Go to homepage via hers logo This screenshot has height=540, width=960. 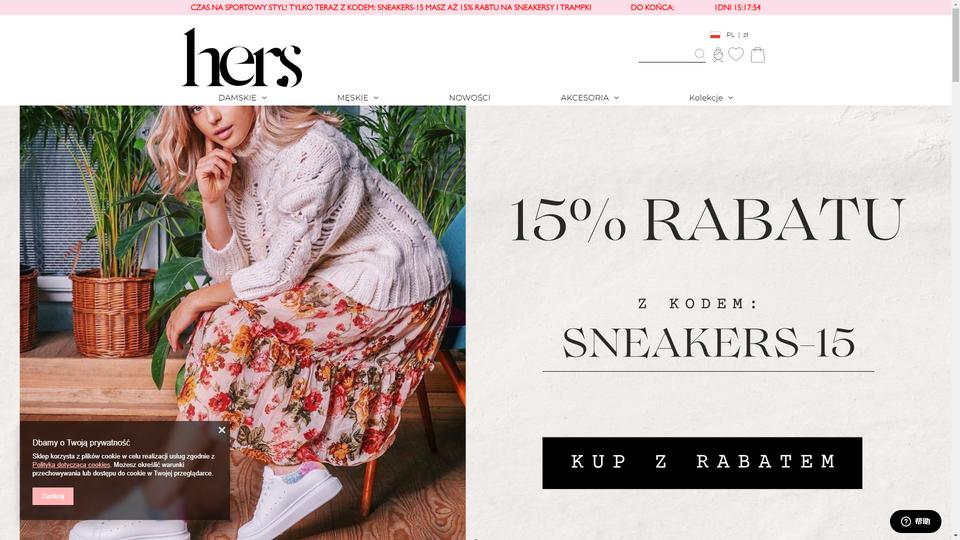click(x=242, y=58)
